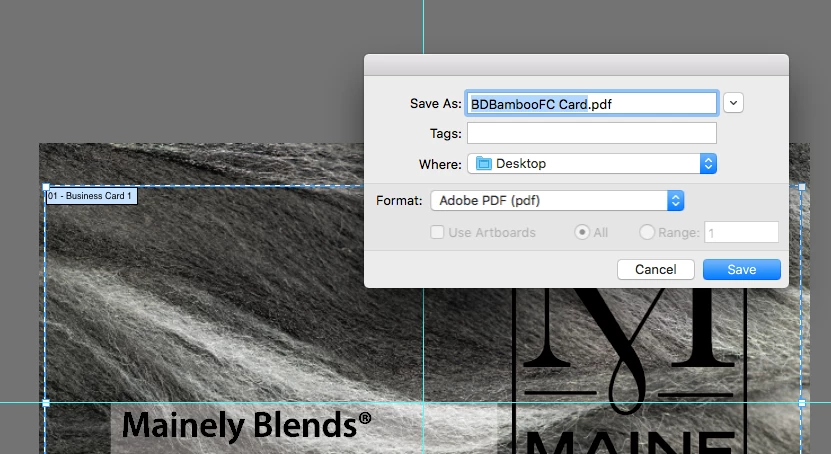Click the blue Save button
Screen dimensions: 831x454
[x=741, y=270]
